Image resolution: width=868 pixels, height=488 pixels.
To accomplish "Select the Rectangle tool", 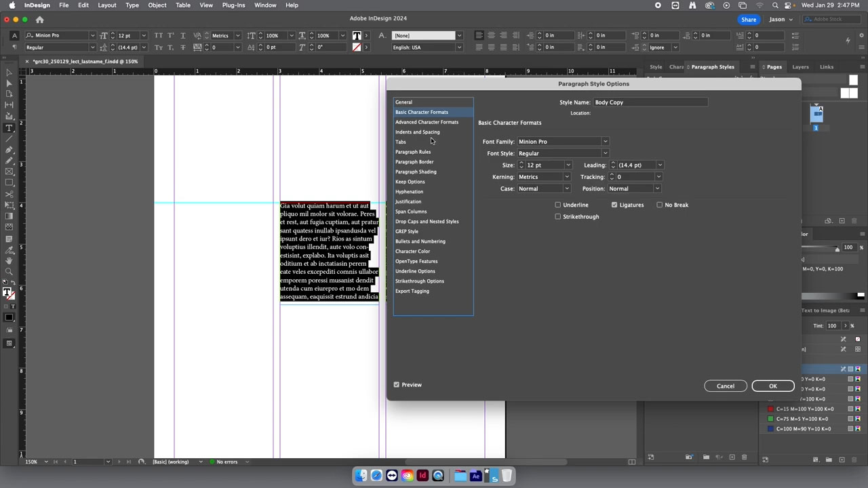I will click(x=9, y=183).
